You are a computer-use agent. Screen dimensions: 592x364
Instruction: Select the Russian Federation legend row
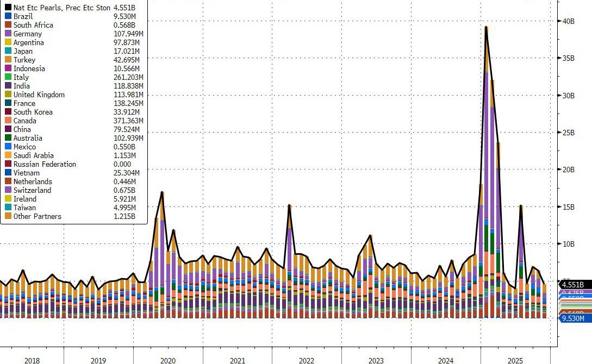tap(45, 165)
